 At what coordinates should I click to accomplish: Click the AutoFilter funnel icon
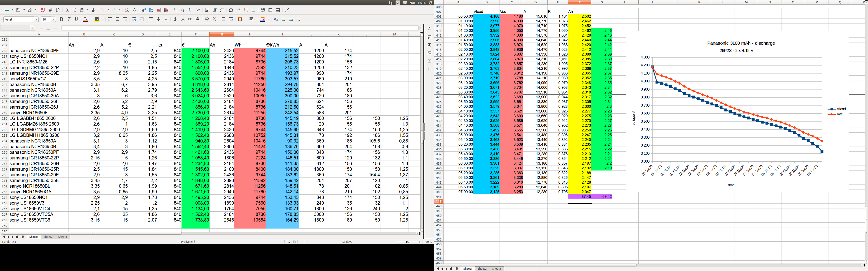(x=198, y=10)
